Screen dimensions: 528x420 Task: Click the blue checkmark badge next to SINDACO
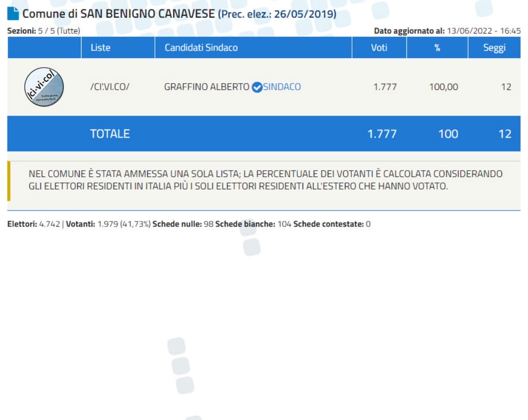coord(257,87)
